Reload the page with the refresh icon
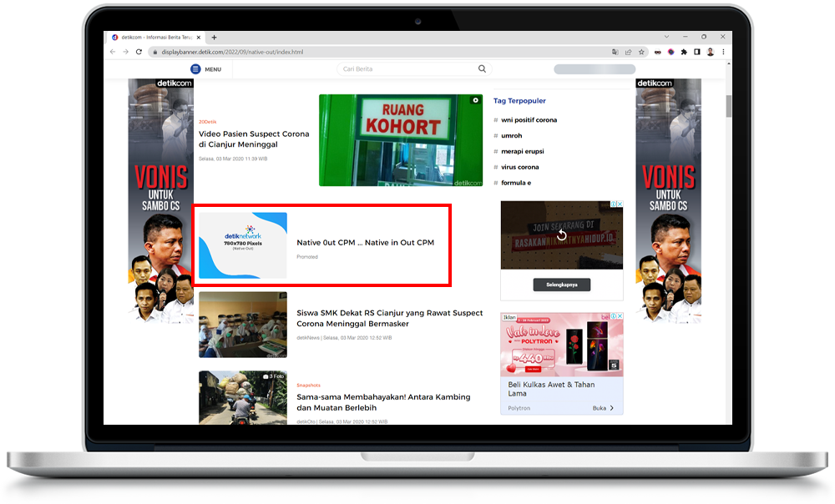Image resolution: width=835 pixels, height=504 pixels. pyautogui.click(x=139, y=52)
